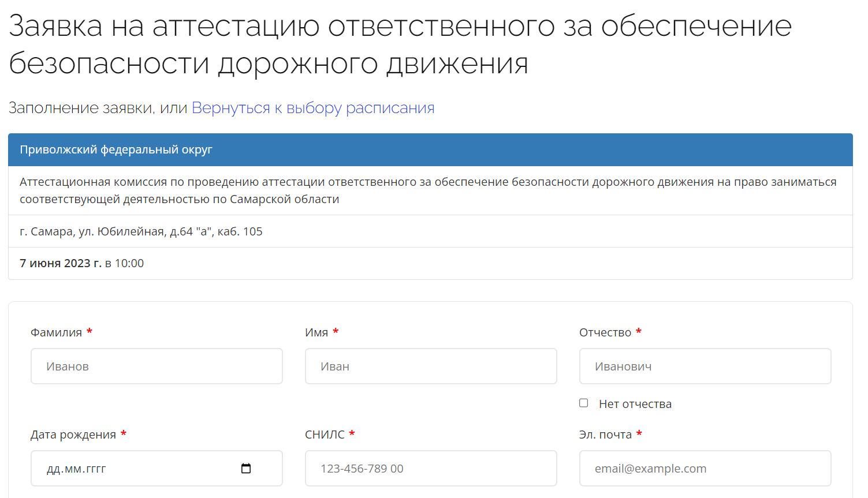868x498 pixels.
Task: Follow 'Вернуться к выбору расписания' link
Action: click(x=313, y=108)
